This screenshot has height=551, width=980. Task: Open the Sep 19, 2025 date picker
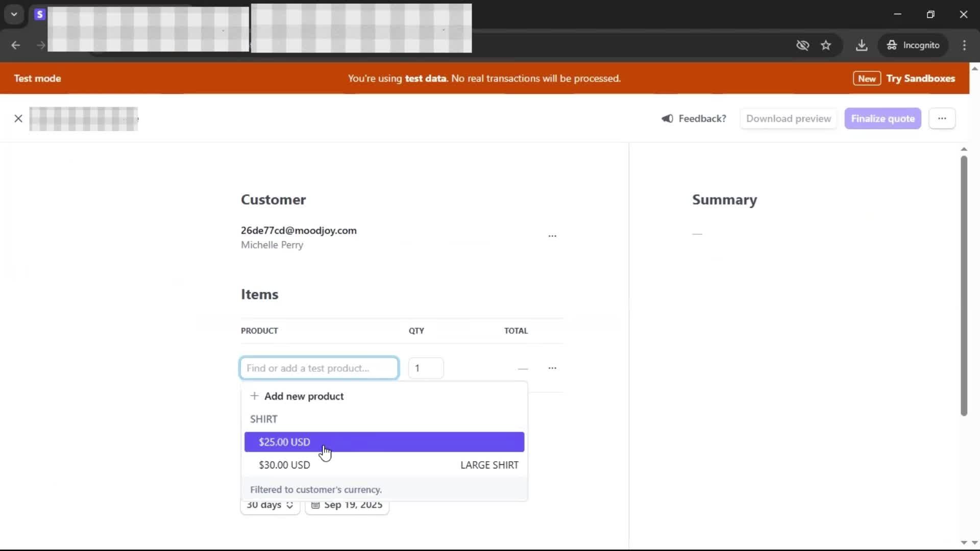(347, 506)
